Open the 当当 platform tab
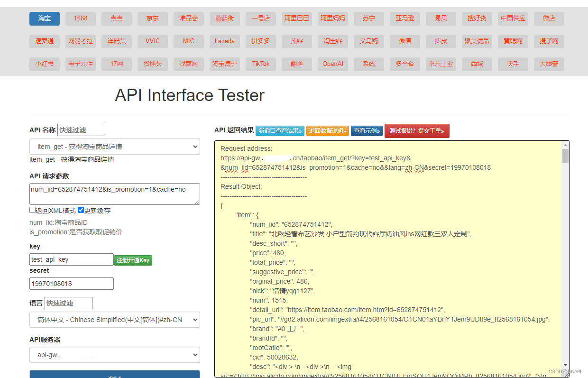 (117, 18)
